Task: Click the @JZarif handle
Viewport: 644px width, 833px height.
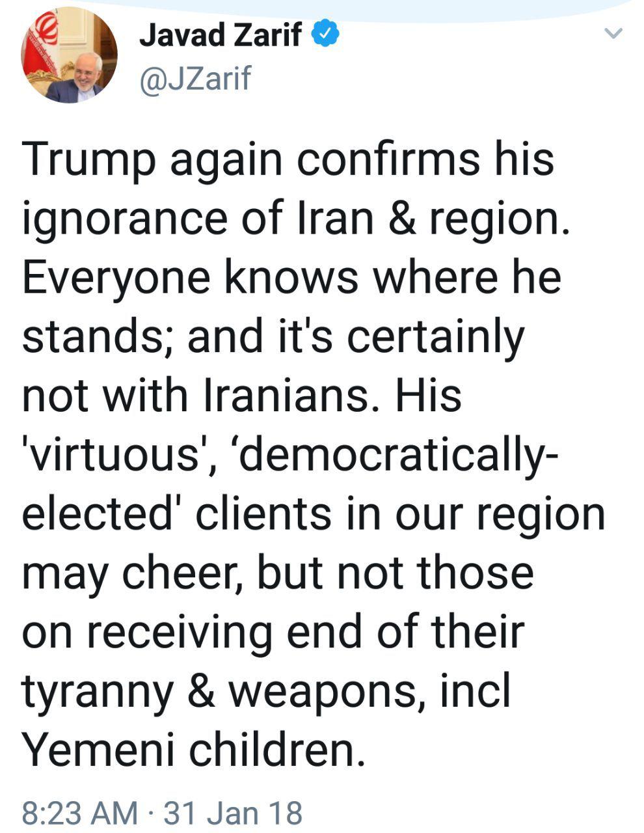Action: (x=195, y=79)
